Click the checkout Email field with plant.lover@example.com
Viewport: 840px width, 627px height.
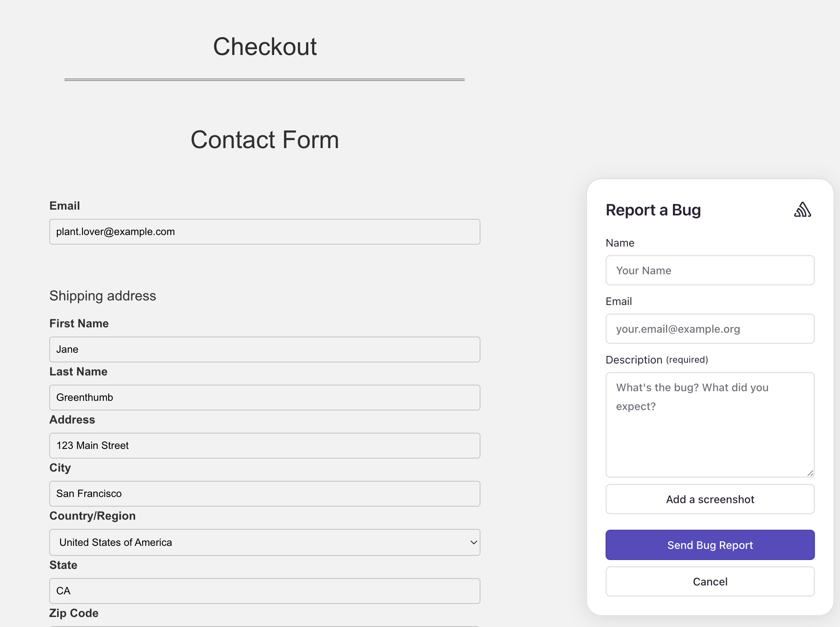(264, 232)
